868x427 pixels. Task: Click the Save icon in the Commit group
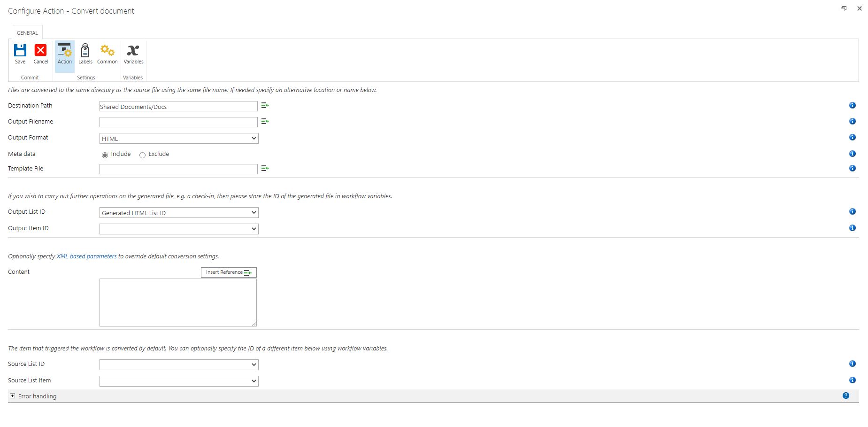click(x=20, y=53)
